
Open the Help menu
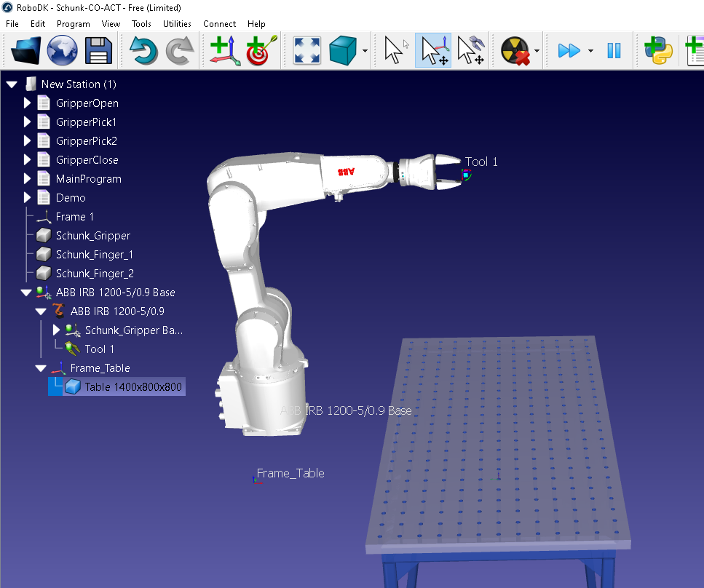coord(256,24)
